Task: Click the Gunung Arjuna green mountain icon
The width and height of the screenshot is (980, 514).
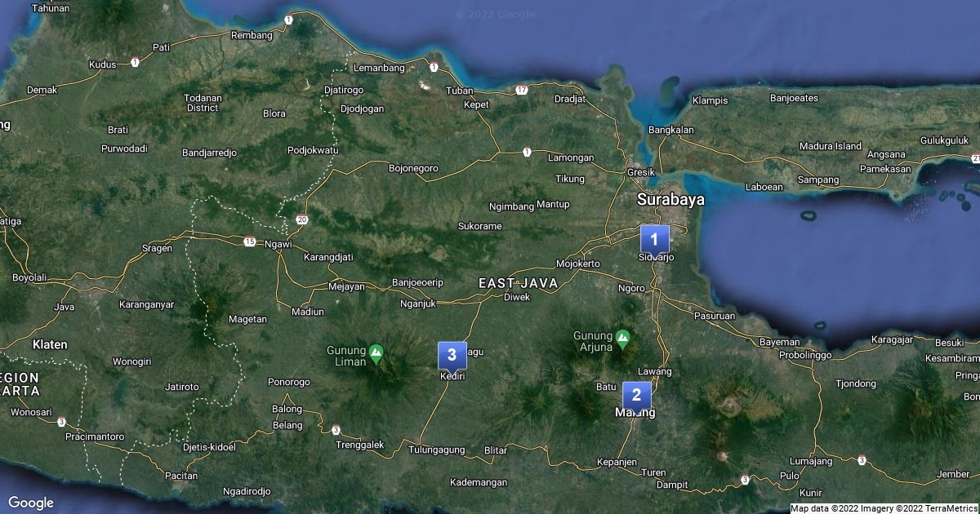Action: point(623,337)
